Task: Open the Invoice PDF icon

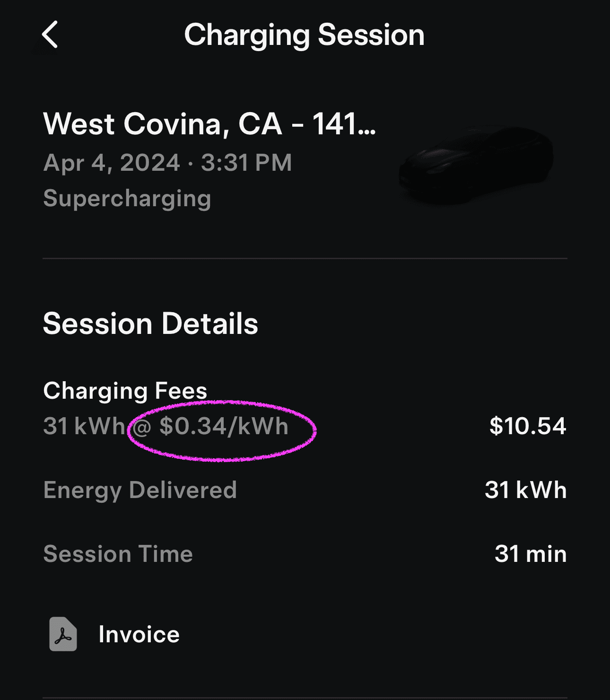Action: (63, 634)
